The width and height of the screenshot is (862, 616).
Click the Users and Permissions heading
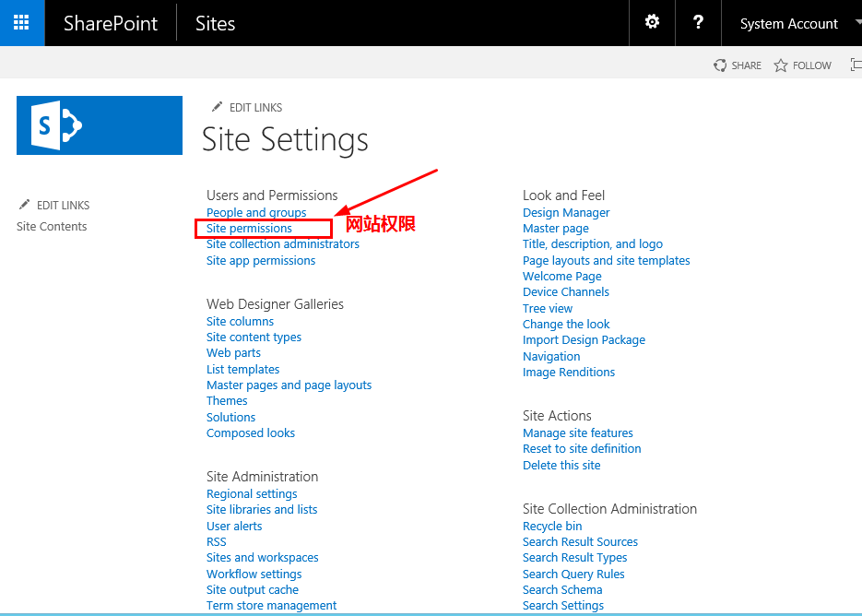click(x=272, y=195)
